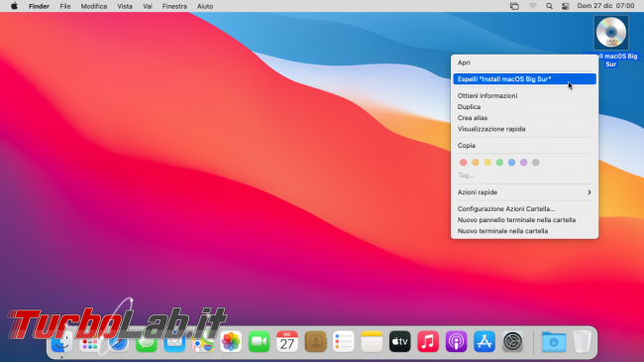This screenshot has width=644, height=362.
Task: Choose Ottieni informazioni
Action: (x=524, y=95)
